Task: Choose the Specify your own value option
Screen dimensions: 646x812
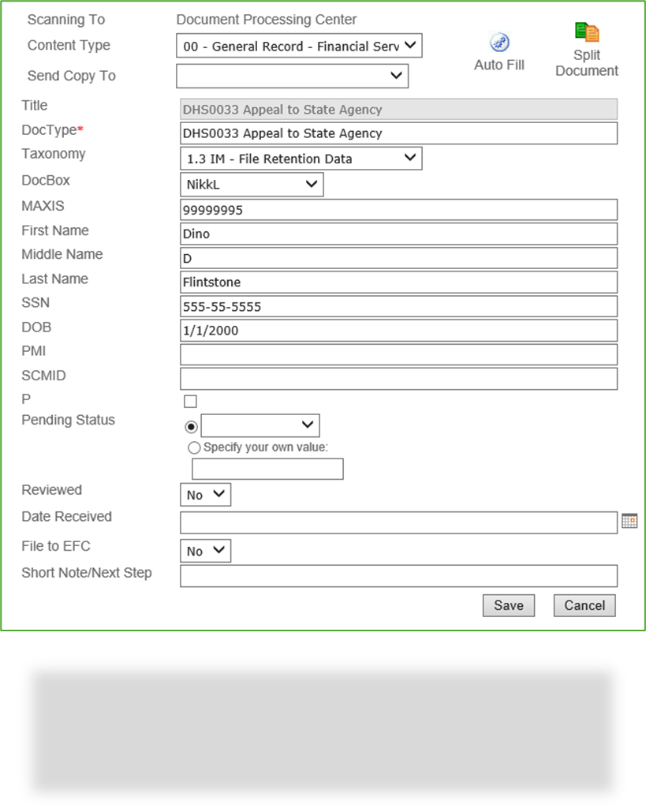Action: tap(194, 447)
